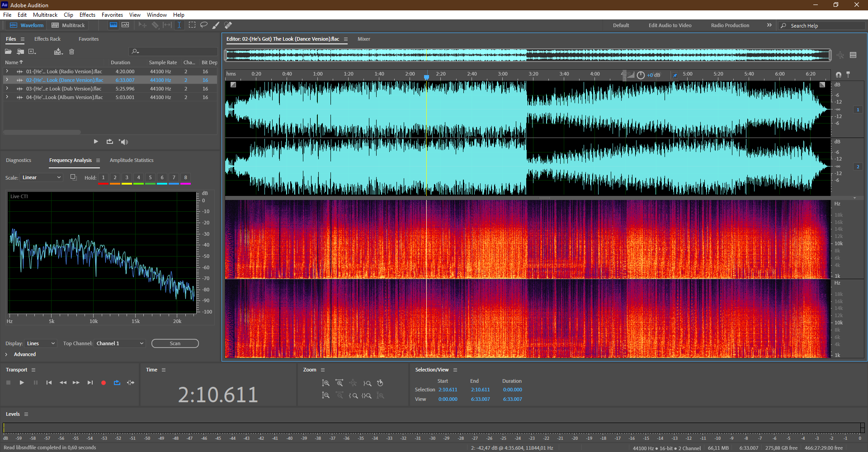Viewport: 868px width, 452px height.
Task: Open the Multitrack menu
Action: coord(45,15)
